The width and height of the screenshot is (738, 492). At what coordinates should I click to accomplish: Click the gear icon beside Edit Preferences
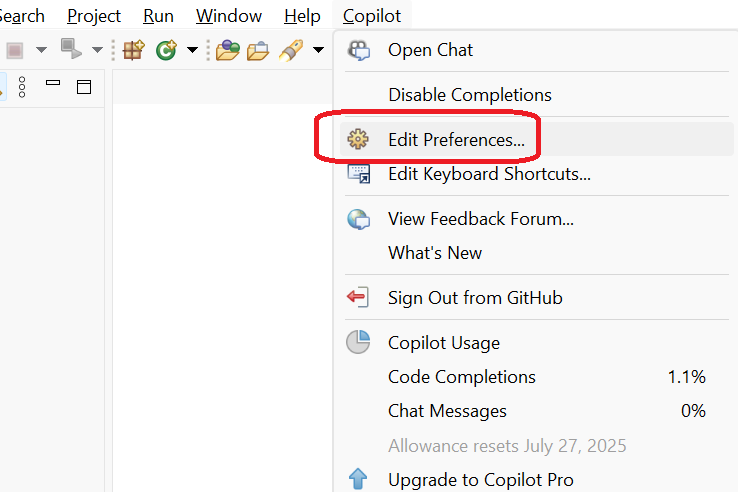[x=358, y=139]
